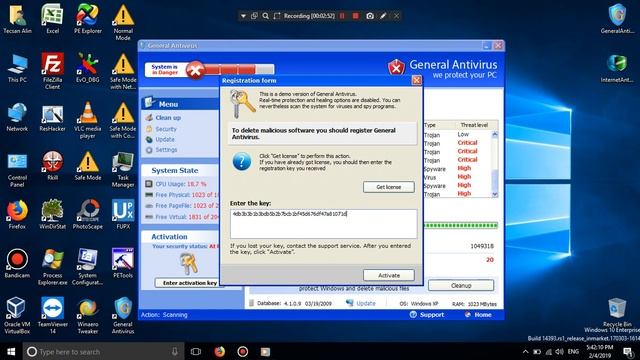
Task: Click the threat list scrollbar down arrow
Action: point(495,194)
